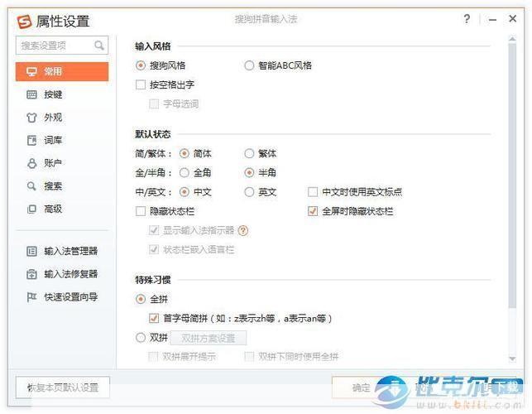The height and width of the screenshot is (414, 532).
Task: Click the magnifier icon in search settings box
Action: point(99,46)
